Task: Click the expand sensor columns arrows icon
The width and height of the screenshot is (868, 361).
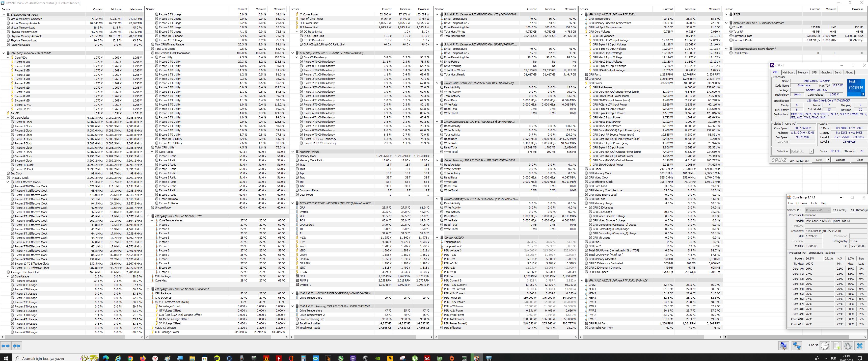Action: (5, 346)
